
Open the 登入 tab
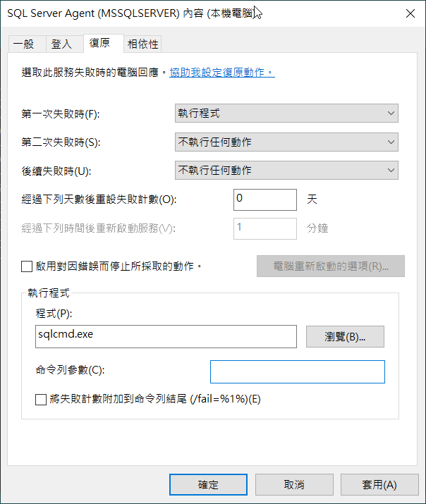61,44
